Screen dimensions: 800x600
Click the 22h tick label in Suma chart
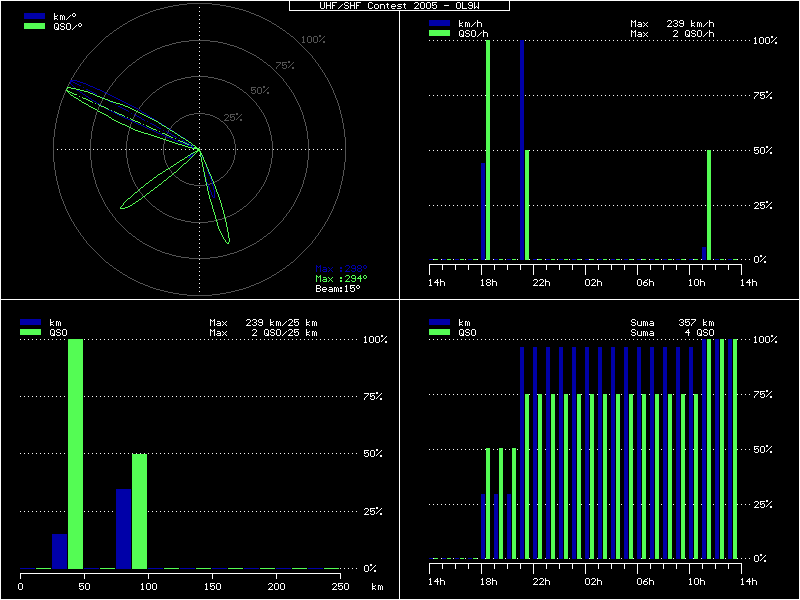[x=541, y=582]
